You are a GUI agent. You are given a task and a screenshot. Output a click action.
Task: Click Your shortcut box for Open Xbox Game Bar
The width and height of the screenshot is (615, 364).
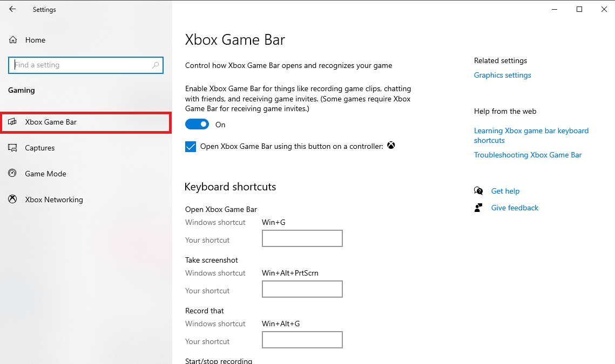click(x=302, y=238)
